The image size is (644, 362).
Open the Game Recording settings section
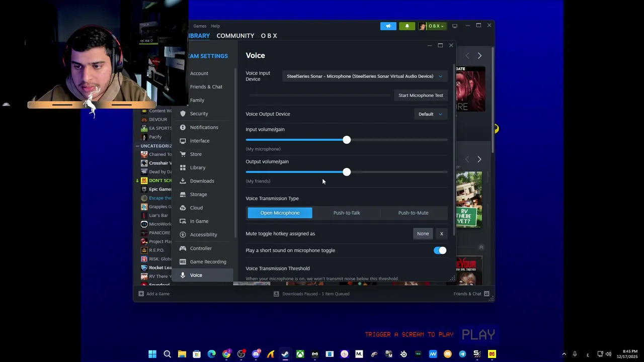click(x=203, y=262)
